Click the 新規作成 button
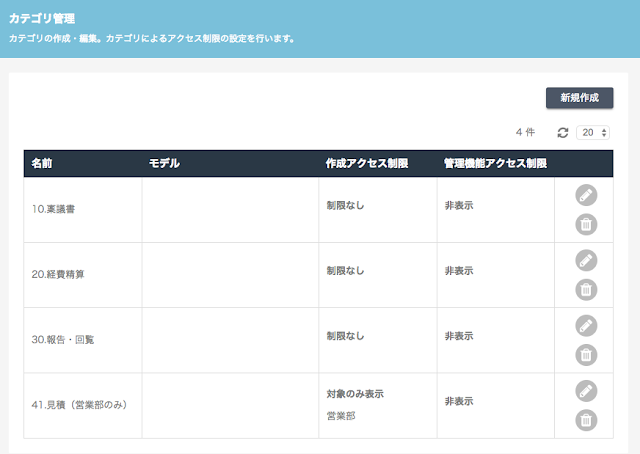This screenshot has width=640, height=454. coord(580,98)
